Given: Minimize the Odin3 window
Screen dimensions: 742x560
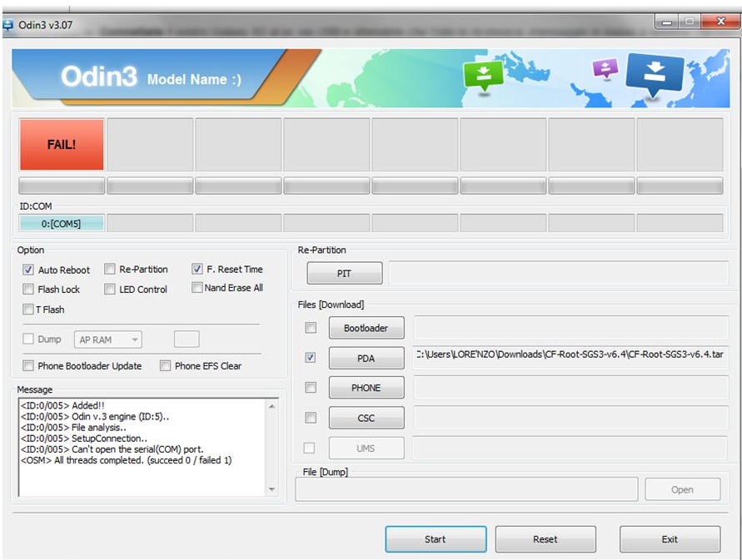Looking at the screenshot, I should coord(667,22).
